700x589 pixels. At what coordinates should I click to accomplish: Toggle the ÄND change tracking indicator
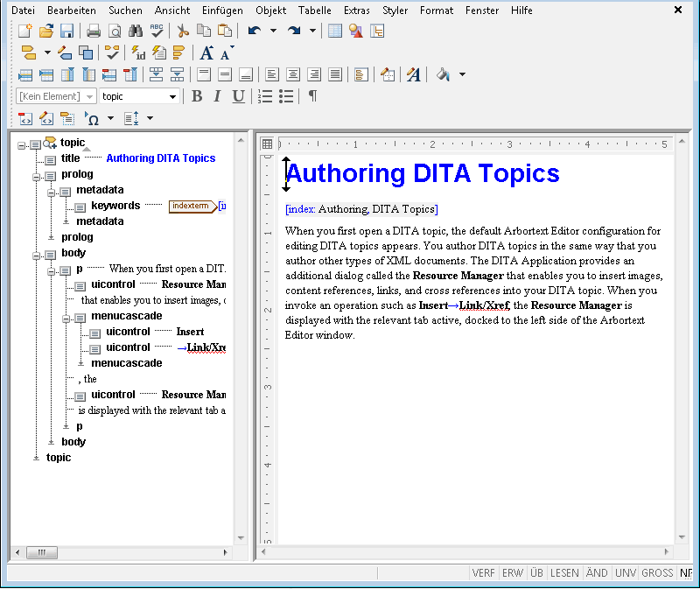tap(597, 573)
